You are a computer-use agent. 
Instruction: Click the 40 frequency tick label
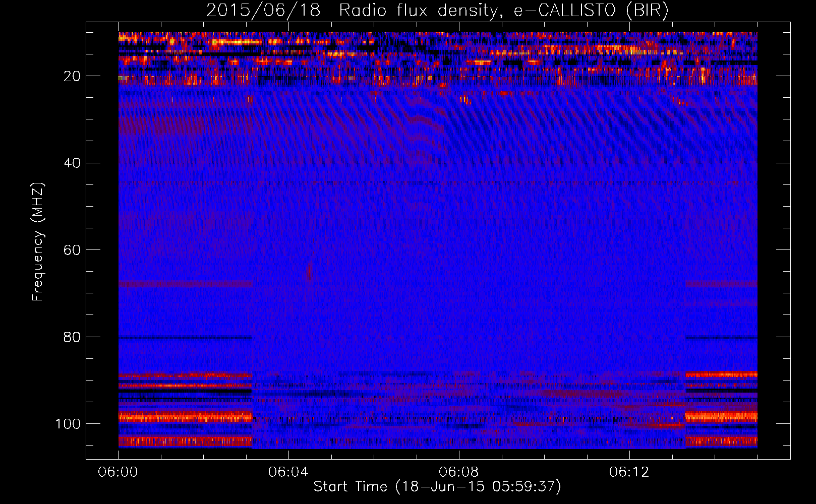click(72, 163)
